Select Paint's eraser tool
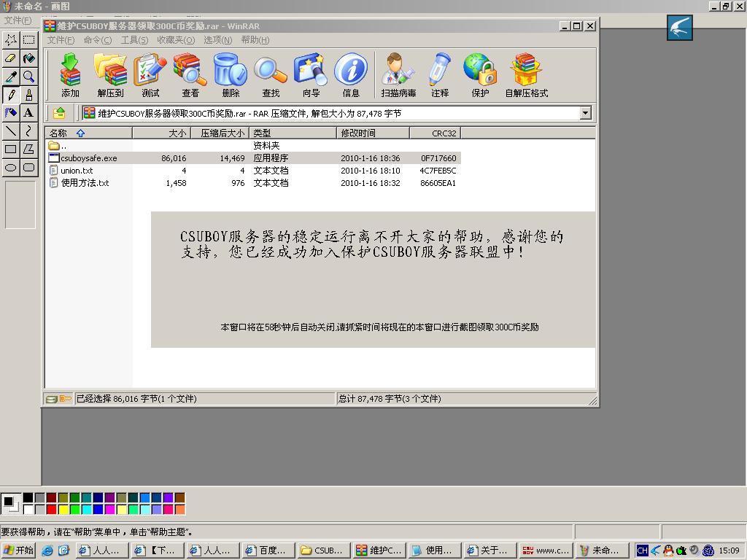The image size is (747, 560). (x=11, y=58)
